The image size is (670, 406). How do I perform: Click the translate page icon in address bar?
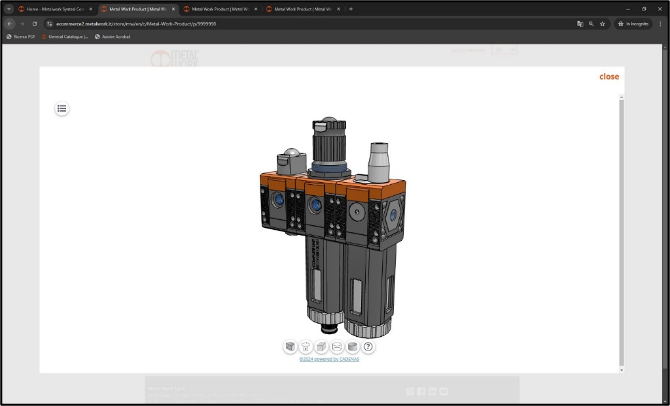pyautogui.click(x=580, y=23)
